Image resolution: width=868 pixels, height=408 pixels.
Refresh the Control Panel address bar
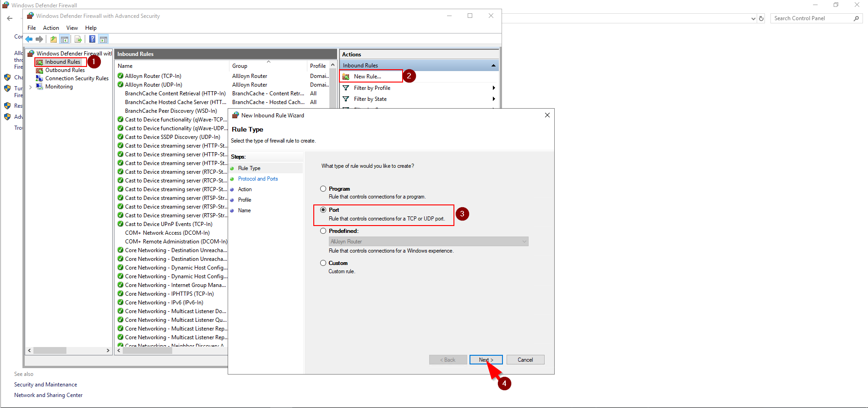coord(761,18)
